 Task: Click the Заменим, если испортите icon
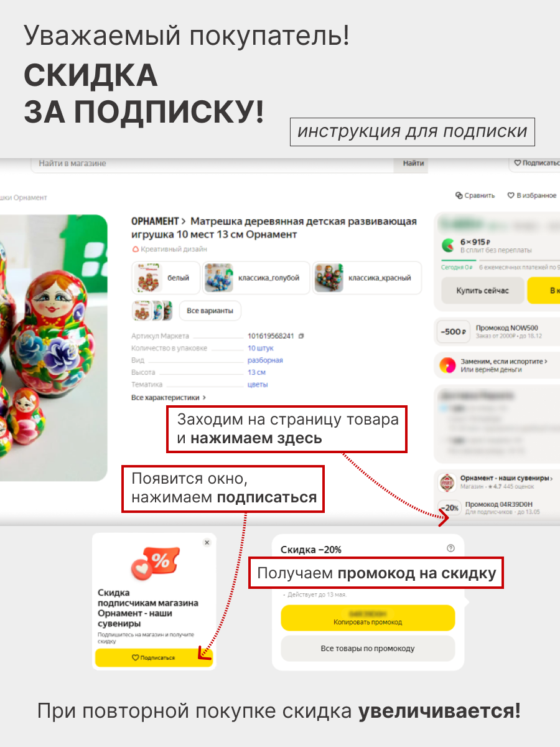click(x=447, y=365)
